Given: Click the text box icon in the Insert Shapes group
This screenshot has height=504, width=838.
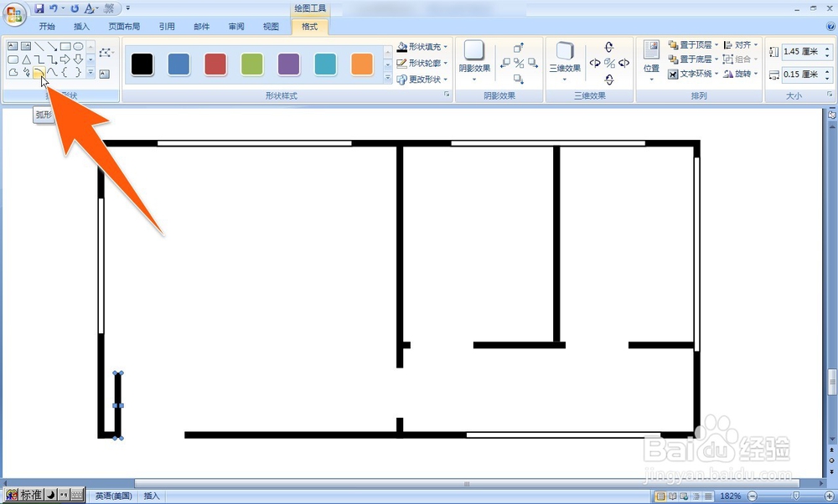Looking at the screenshot, I should click(105, 75).
